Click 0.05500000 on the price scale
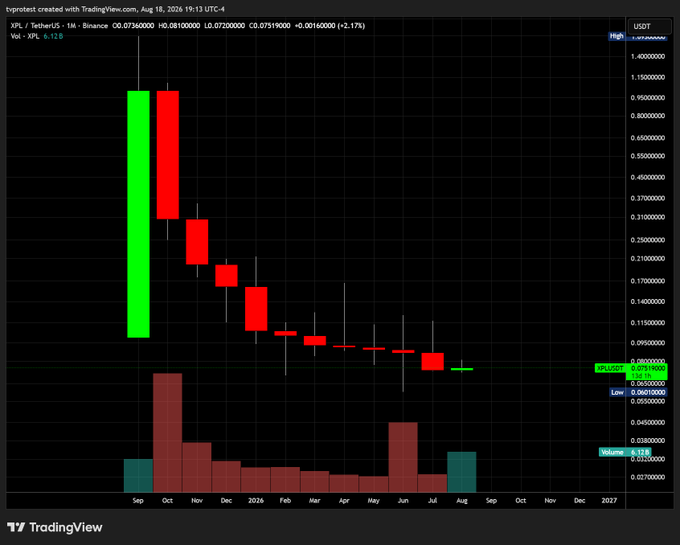Image resolution: width=680 pixels, height=545 pixels. 647,401
